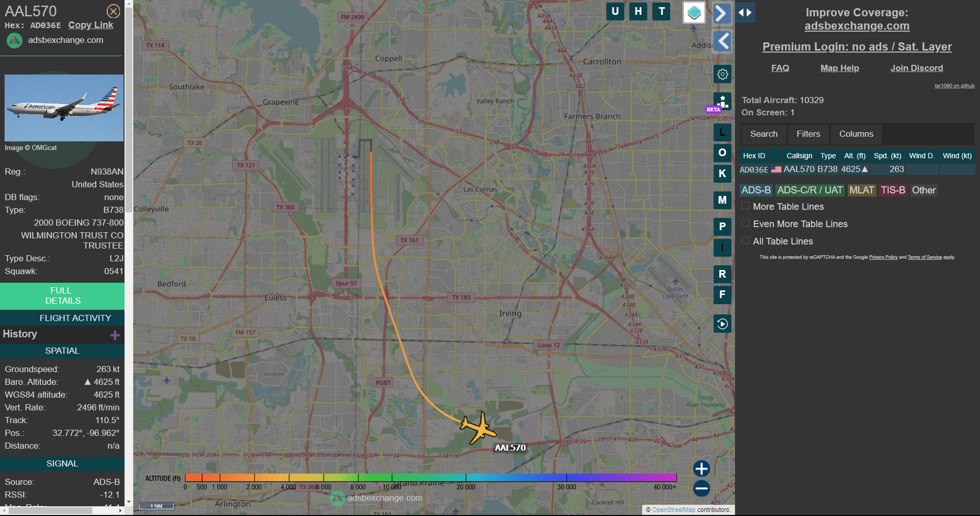Toggle the T map button
This screenshot has width=980, height=516.
pos(661,11)
